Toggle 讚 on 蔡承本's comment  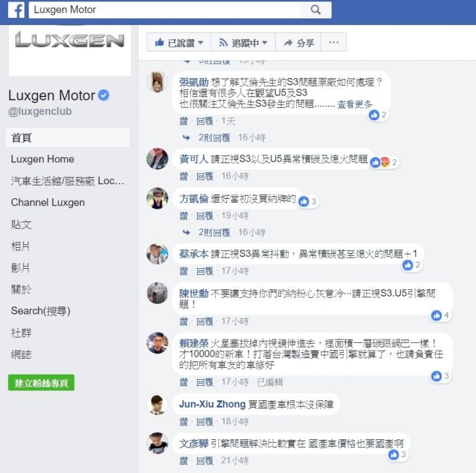point(183,271)
